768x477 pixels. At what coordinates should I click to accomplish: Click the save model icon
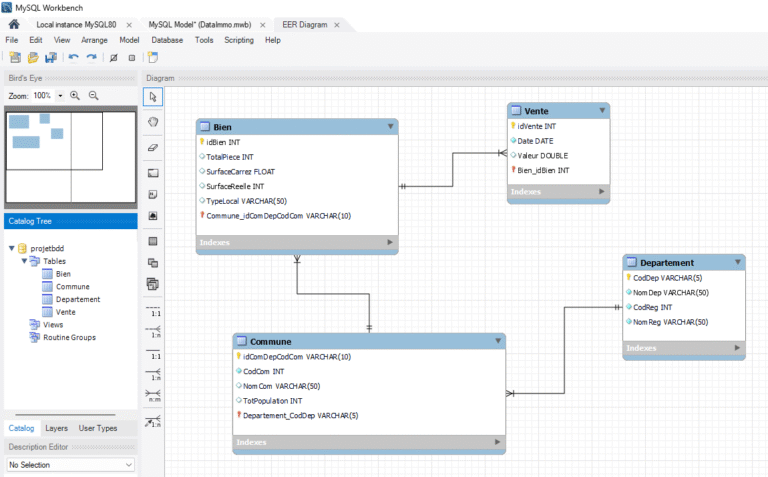click(x=48, y=57)
